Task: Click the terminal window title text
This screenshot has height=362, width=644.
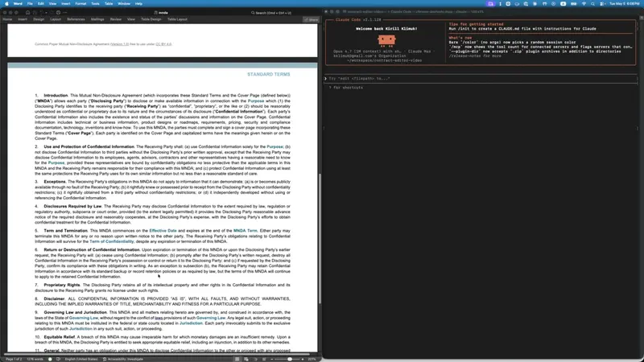Action: 415,12
